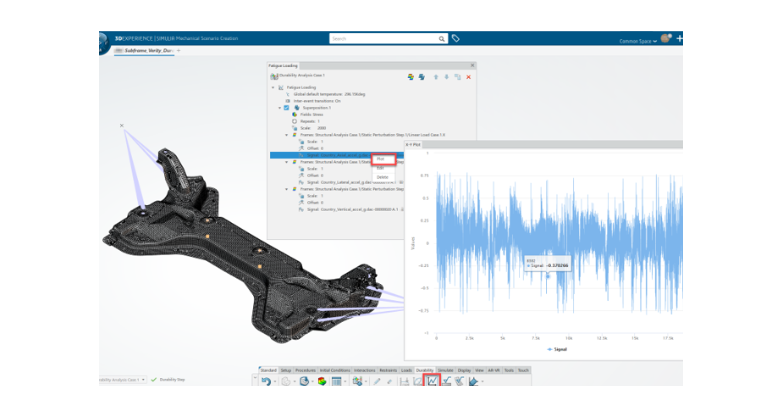Click the tag icon beside search bar

pos(455,38)
